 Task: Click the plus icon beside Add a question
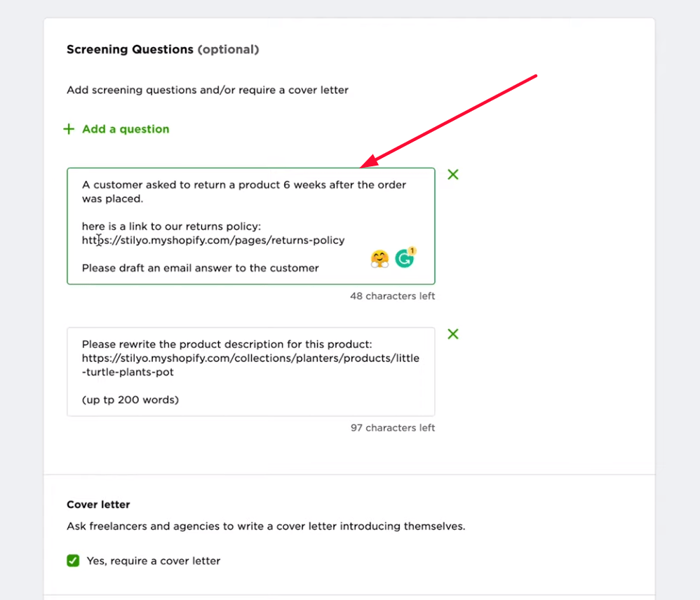tap(69, 129)
